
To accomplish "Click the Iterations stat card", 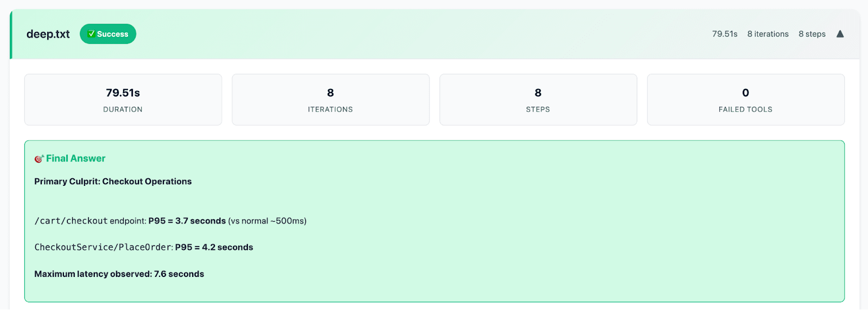I will [330, 100].
